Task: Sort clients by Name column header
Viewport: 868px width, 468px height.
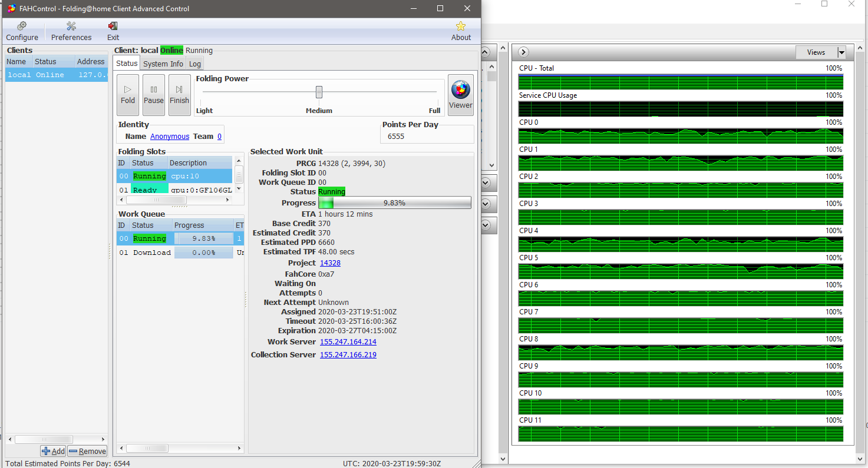Action: pos(18,61)
